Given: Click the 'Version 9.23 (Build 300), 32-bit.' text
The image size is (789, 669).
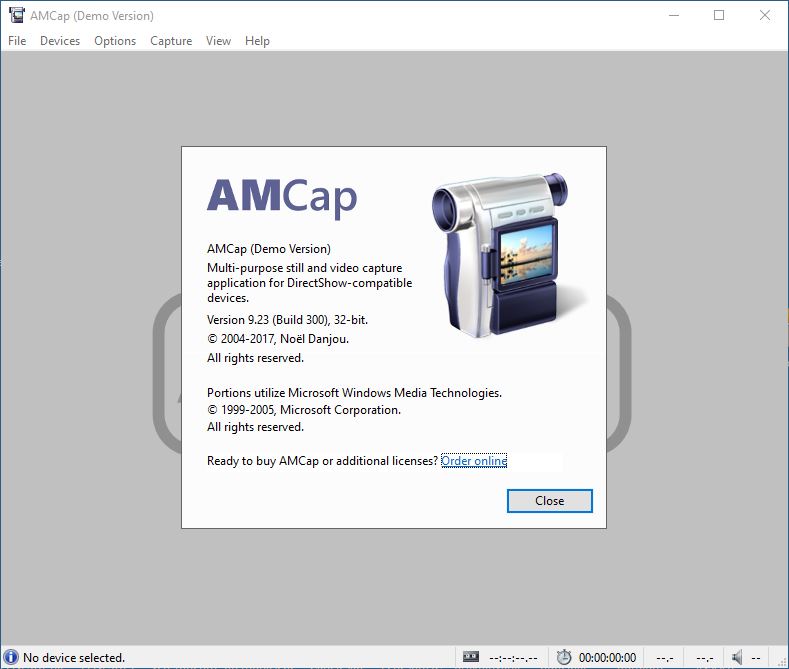Looking at the screenshot, I should (287, 320).
